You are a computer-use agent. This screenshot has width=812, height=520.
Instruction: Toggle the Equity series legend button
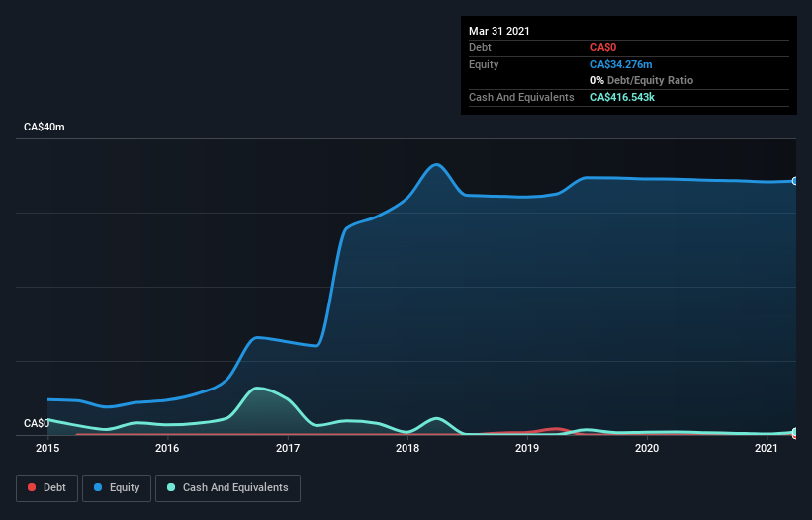pyautogui.click(x=117, y=488)
